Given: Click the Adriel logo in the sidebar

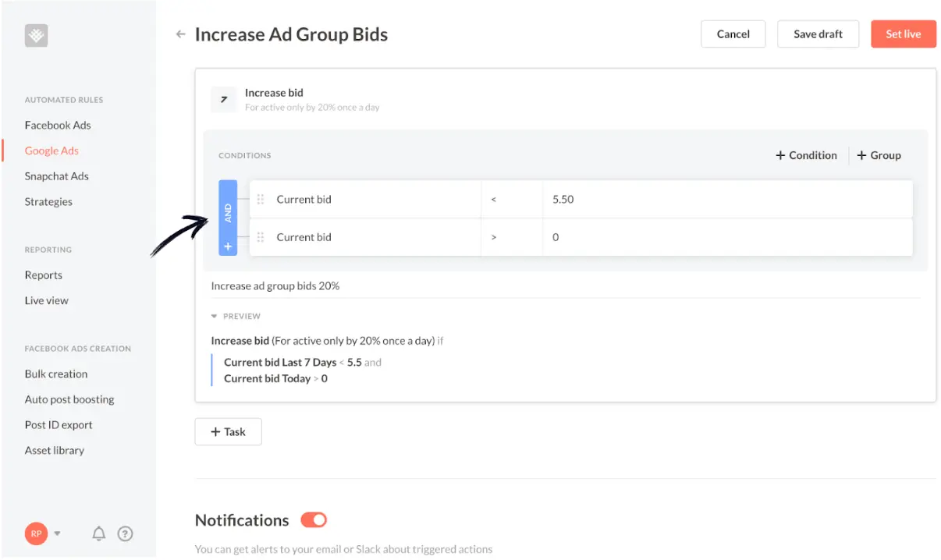Looking at the screenshot, I should 36,35.
